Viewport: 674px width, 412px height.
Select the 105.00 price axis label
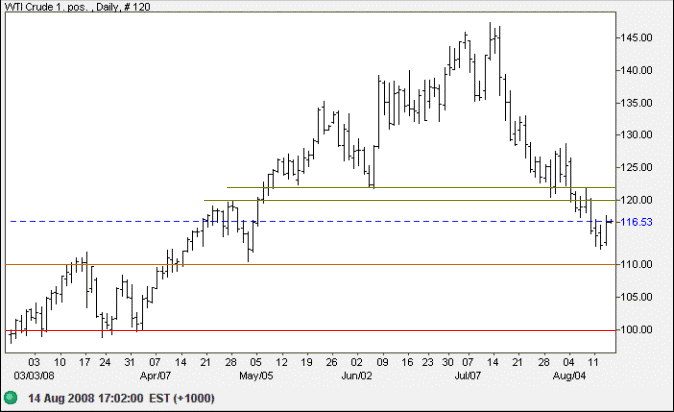tap(636, 297)
